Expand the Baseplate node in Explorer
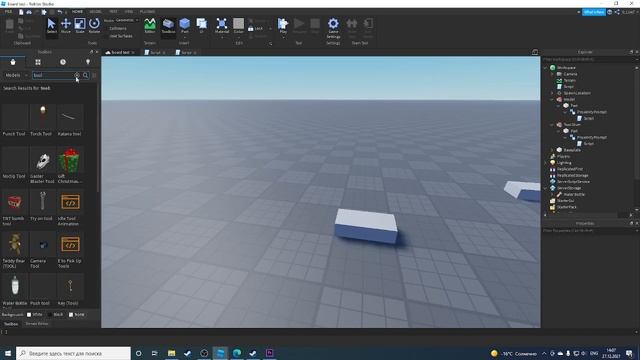 552,150
